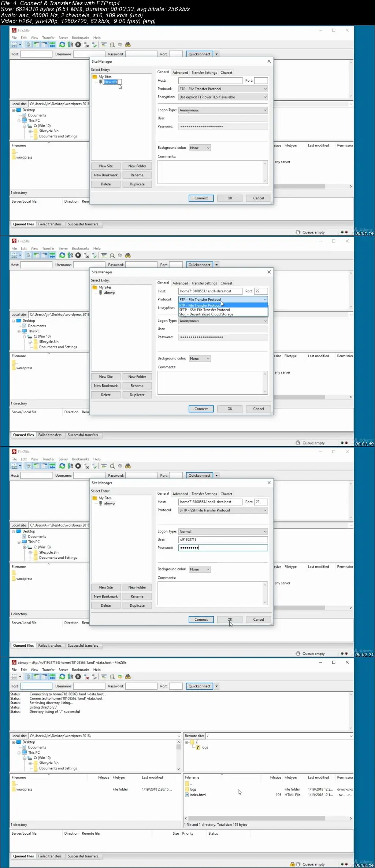Click Cancel current operation icon in abnwp window
375x868 pixels.
(x=78, y=676)
